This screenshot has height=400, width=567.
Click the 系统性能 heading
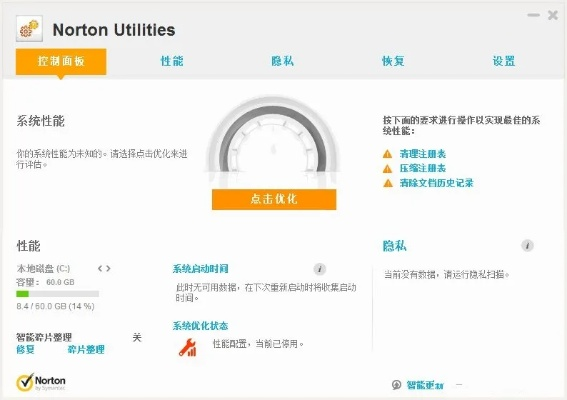click(x=40, y=121)
